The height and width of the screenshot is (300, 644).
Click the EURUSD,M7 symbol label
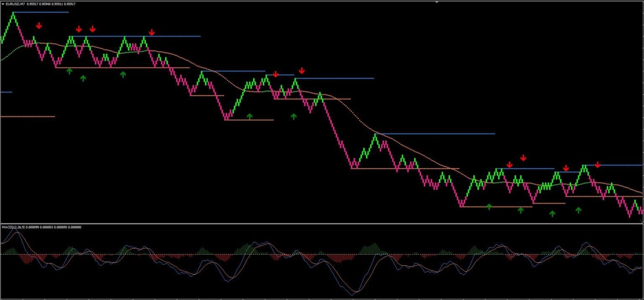[x=17, y=4]
